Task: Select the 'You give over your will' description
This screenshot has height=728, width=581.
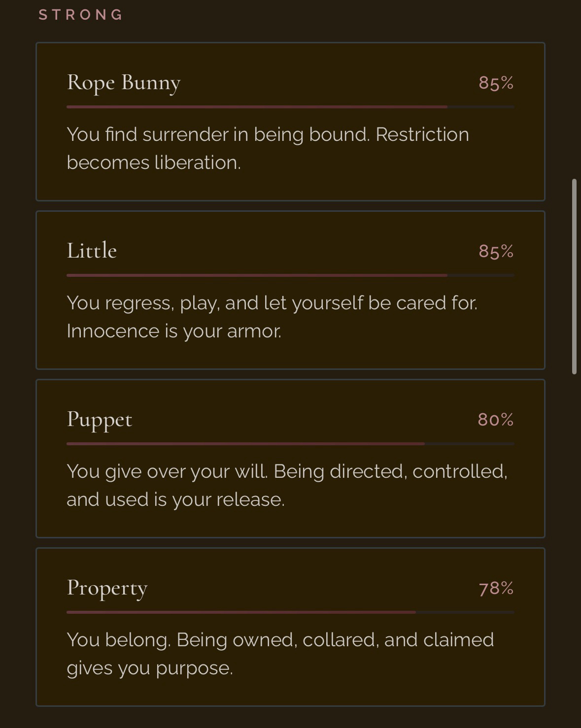Action: (287, 485)
